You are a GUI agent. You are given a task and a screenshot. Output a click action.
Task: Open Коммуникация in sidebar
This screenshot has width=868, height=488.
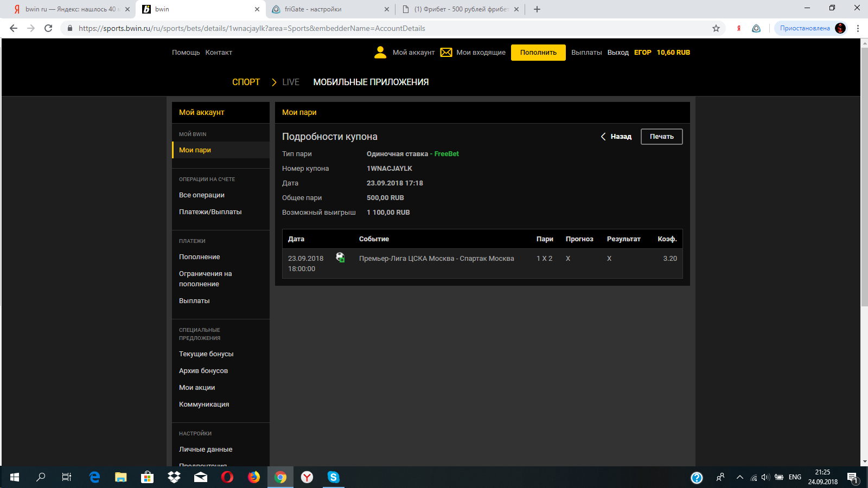coord(204,404)
